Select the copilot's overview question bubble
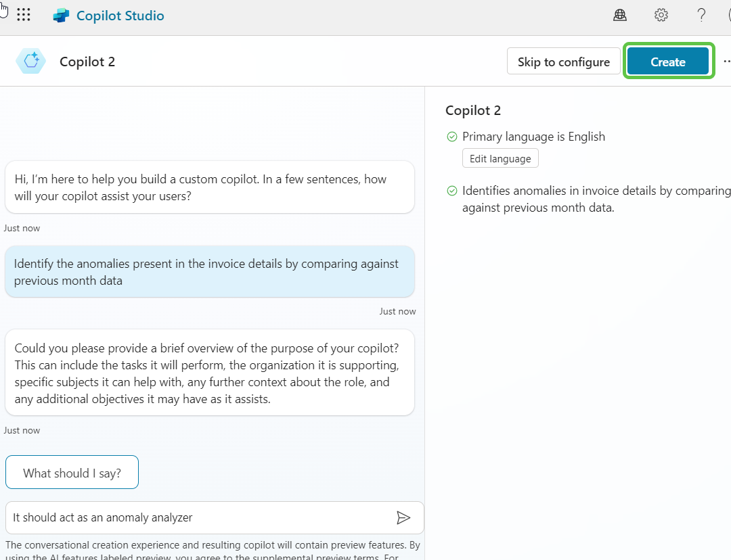Screen dimensions: 731x560 coord(210,373)
